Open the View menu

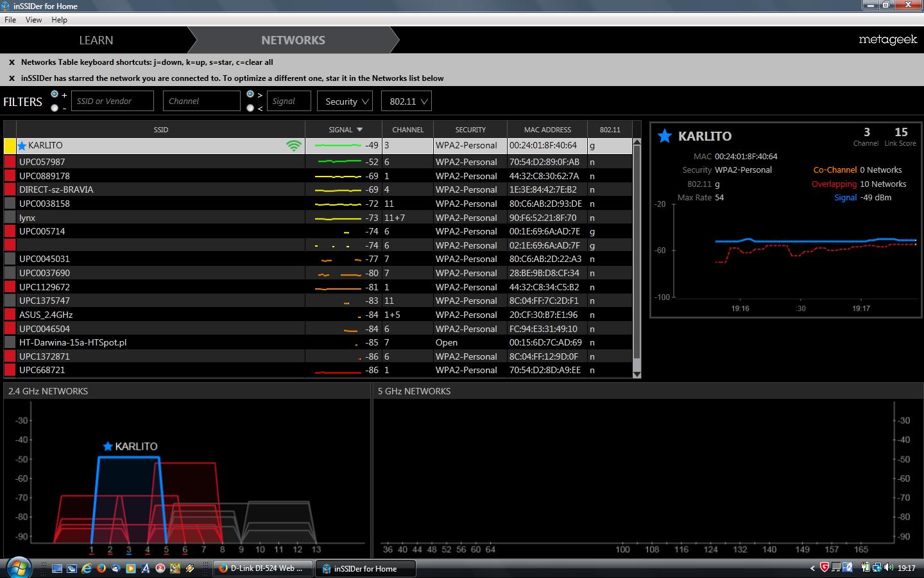tap(33, 20)
